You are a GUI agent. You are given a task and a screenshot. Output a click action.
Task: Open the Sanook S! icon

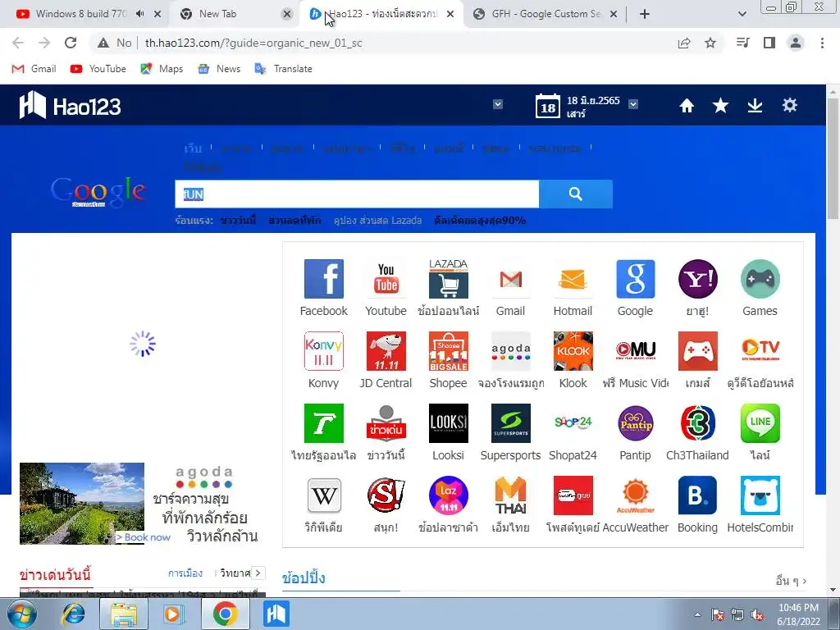[x=386, y=495]
